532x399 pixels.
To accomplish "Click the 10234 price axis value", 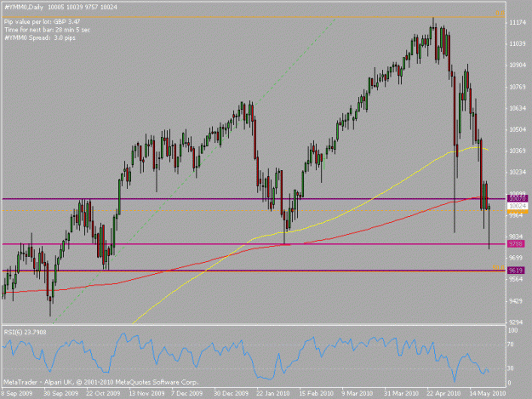I will (x=518, y=172).
